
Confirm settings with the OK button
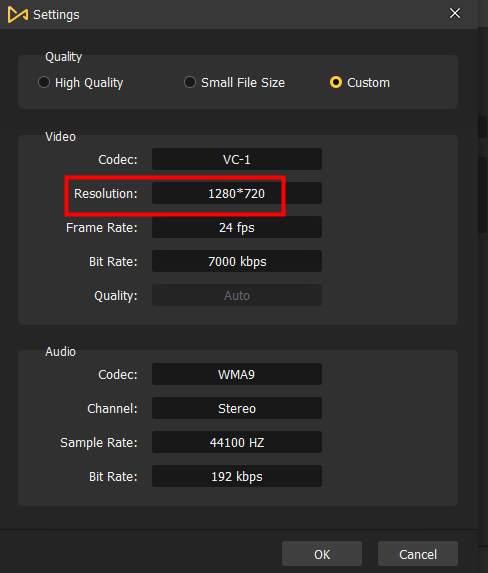[322, 554]
